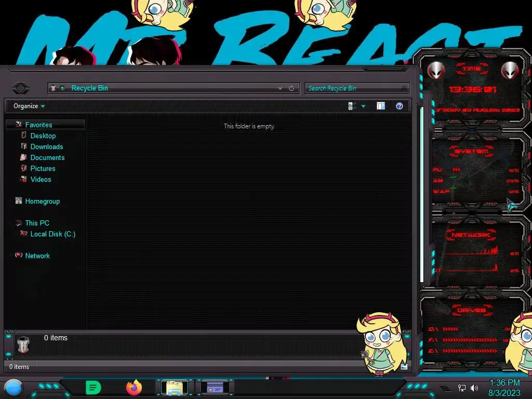Click the DRIVES gadget header
Screen dimensions: 532x399
point(471,310)
